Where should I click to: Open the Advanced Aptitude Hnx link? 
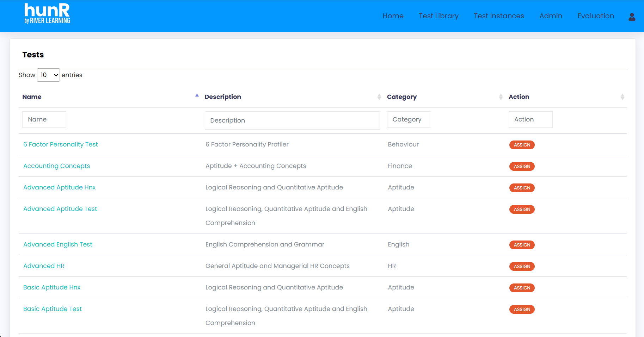[60, 187]
